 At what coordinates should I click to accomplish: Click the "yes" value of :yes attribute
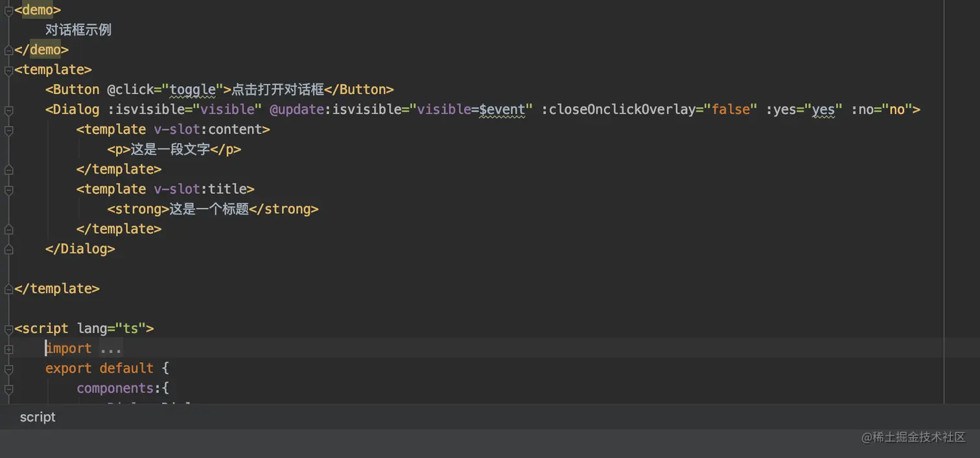[x=823, y=109]
